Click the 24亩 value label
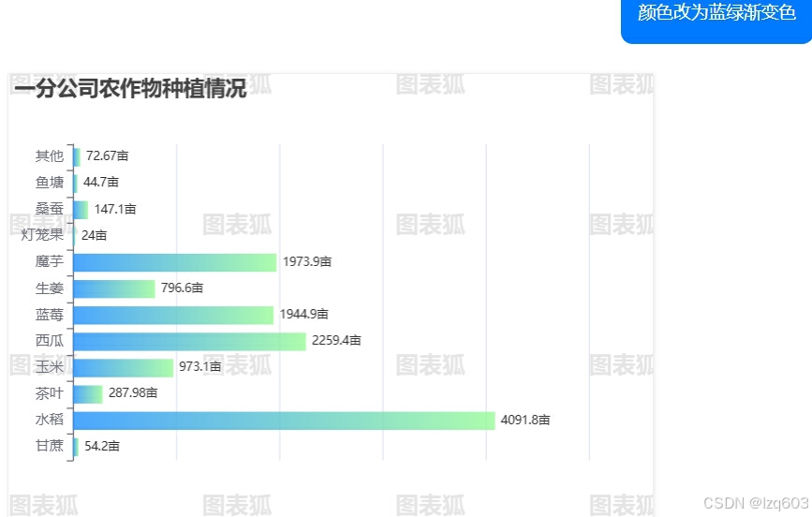 click(95, 235)
